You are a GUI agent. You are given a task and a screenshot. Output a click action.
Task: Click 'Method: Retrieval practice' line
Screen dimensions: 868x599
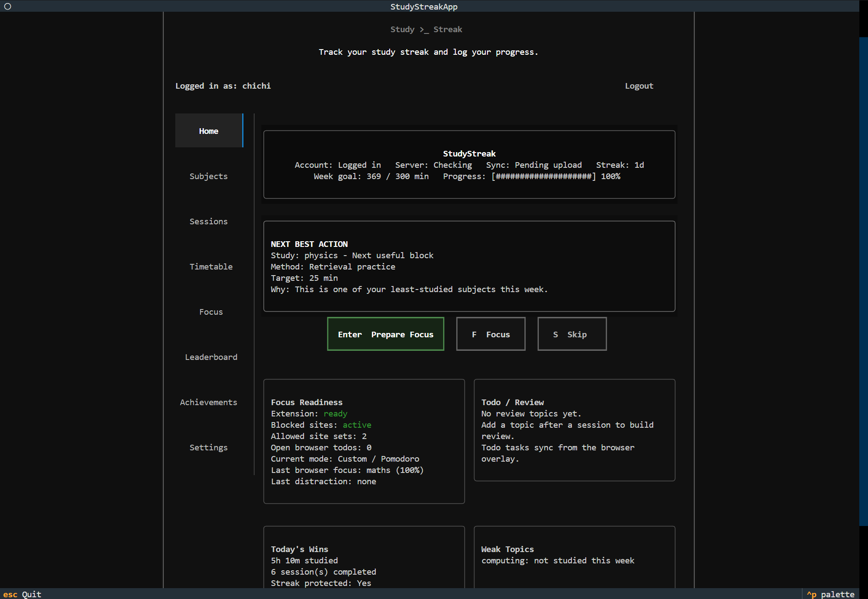[333, 266]
